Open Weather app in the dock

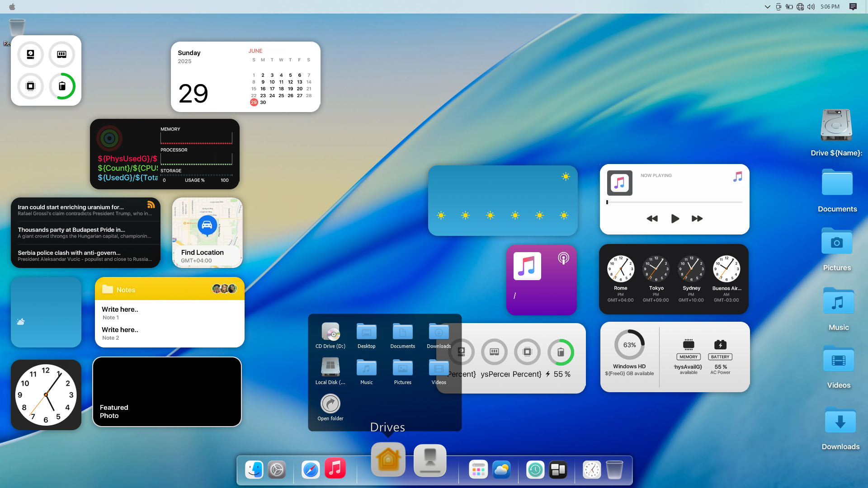pos(501,470)
